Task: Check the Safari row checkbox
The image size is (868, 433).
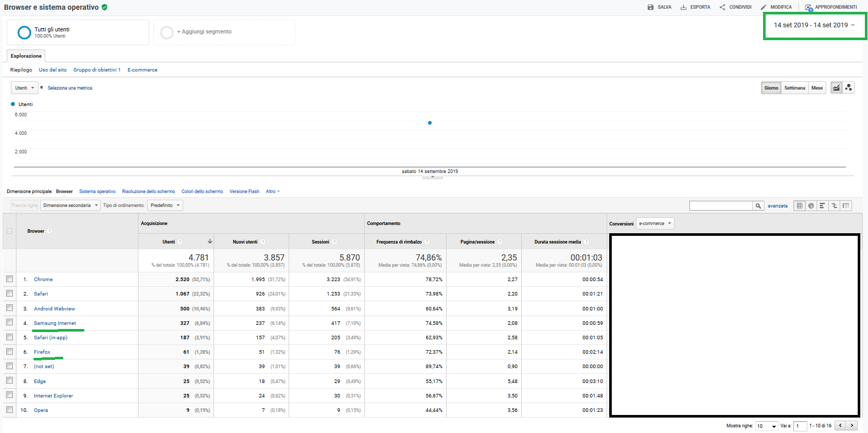Action: coord(9,293)
